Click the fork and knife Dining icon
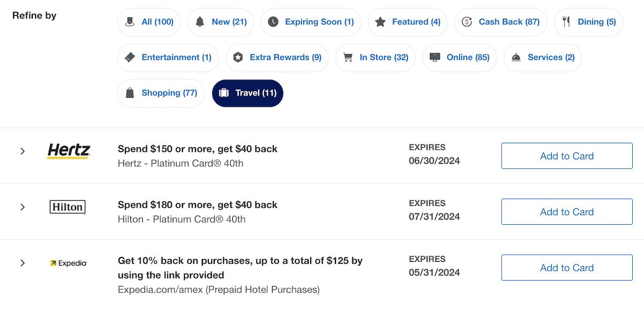644x309 pixels. point(566,22)
